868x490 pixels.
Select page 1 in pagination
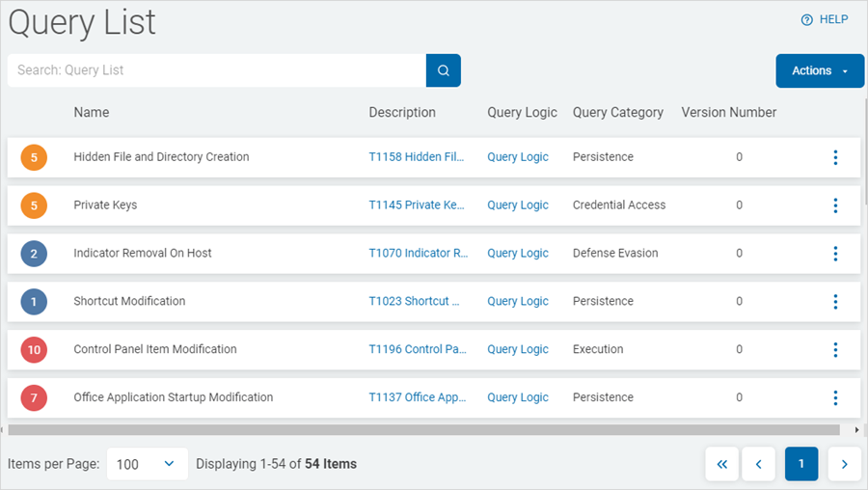[801, 464]
